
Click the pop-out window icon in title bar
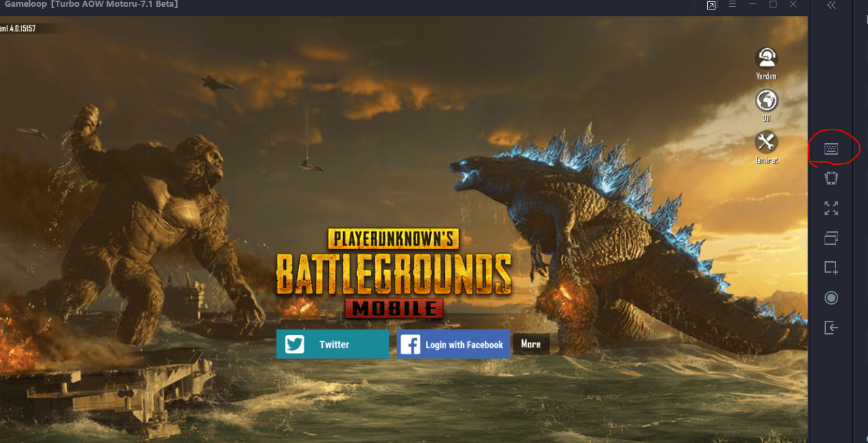click(x=711, y=5)
